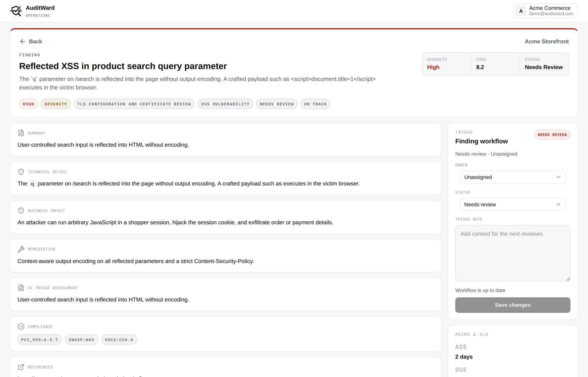This screenshot has height=377, width=588.
Task: Click the Summary card sentence
Action: pos(103,145)
